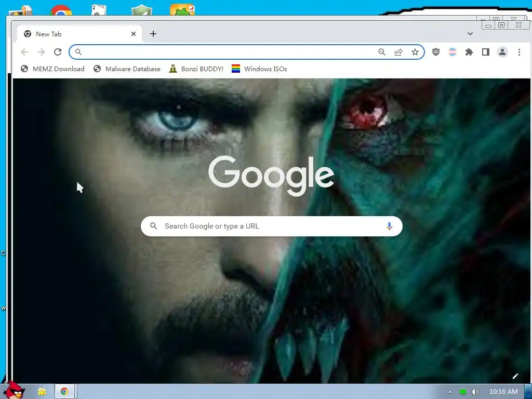
Task: Open the uBlock Origin shield extension
Action: [436, 52]
